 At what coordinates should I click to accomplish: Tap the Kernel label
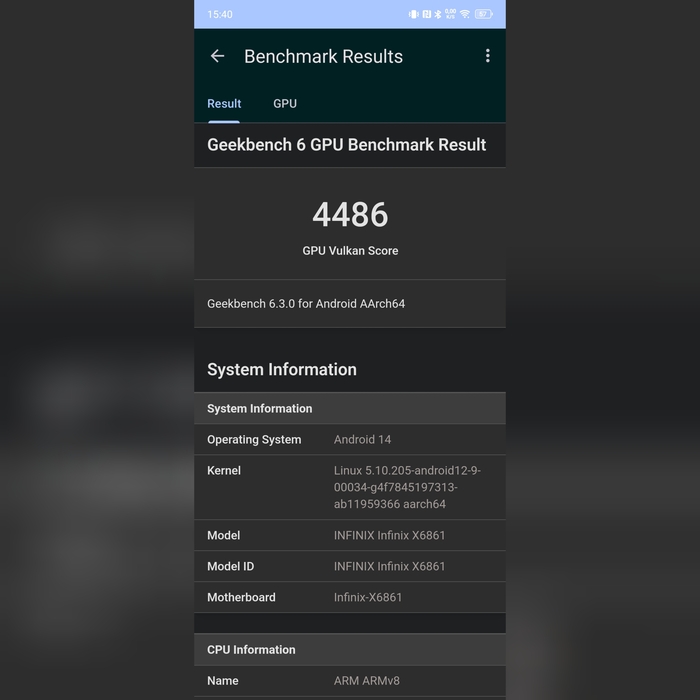[224, 471]
